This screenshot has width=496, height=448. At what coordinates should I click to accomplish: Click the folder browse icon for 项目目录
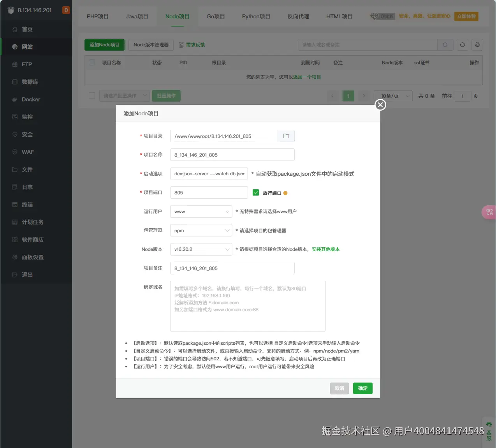coord(286,136)
